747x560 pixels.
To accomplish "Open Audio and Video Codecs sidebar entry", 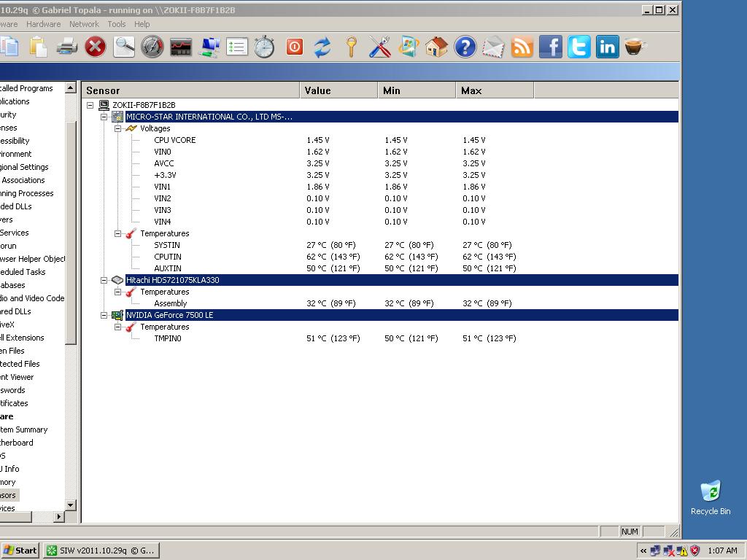I will point(32,298).
